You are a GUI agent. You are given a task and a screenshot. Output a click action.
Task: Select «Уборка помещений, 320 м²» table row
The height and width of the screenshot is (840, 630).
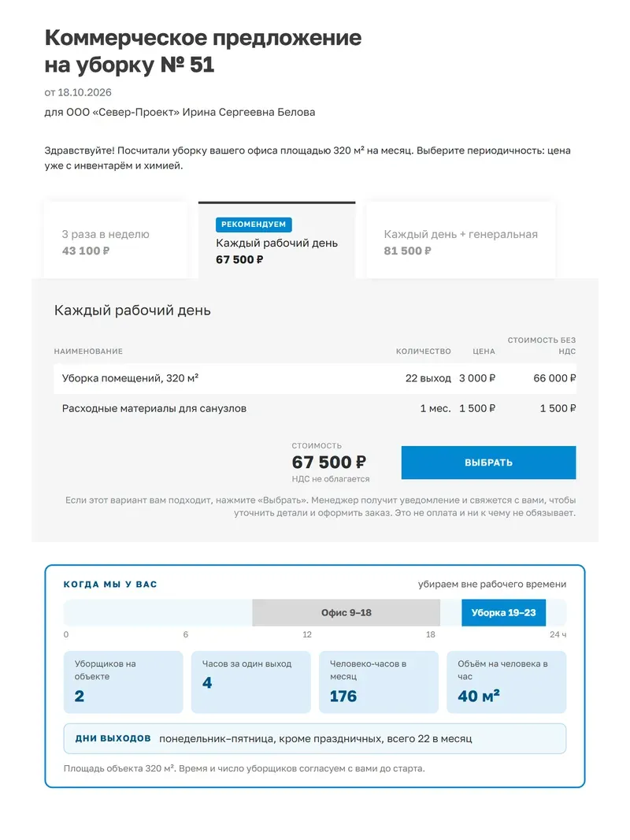point(315,378)
